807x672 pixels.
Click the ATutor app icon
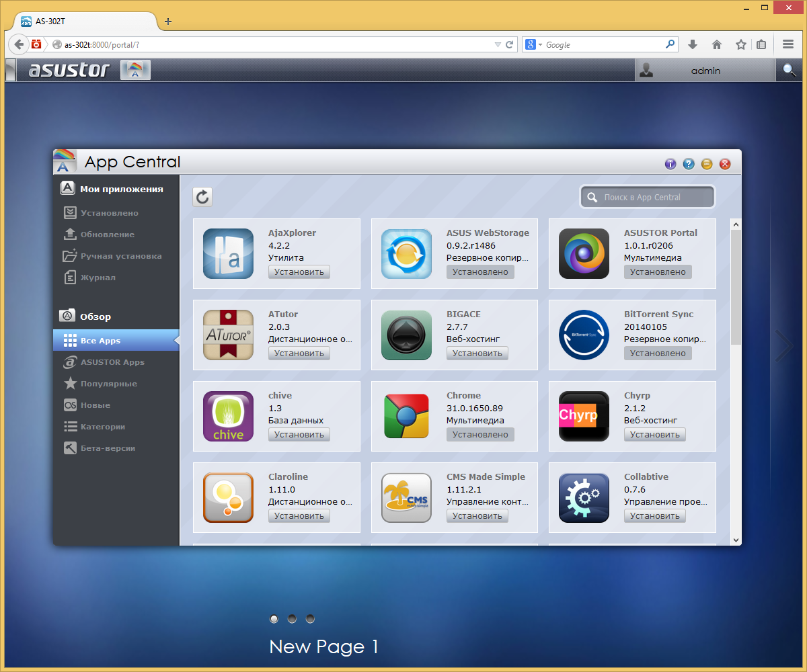point(228,335)
